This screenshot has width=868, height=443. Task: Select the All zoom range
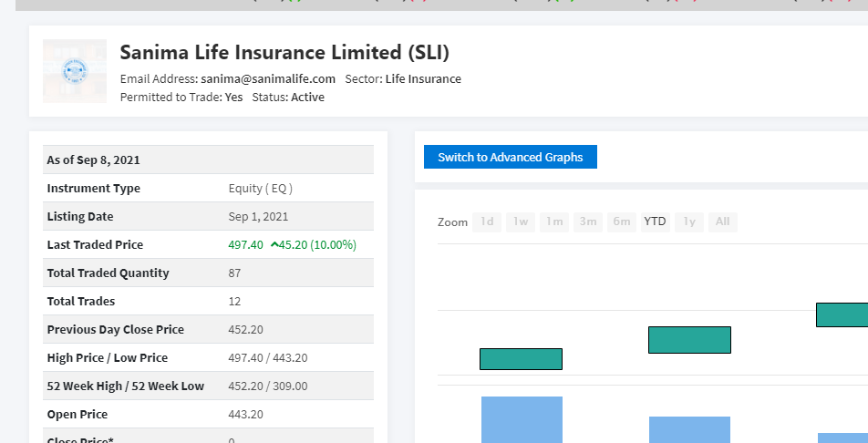(722, 221)
